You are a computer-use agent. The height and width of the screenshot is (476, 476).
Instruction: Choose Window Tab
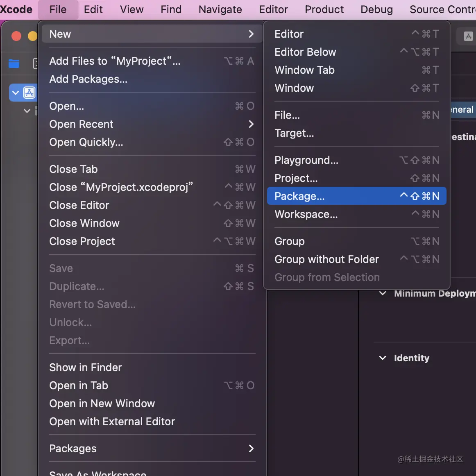click(x=357, y=70)
